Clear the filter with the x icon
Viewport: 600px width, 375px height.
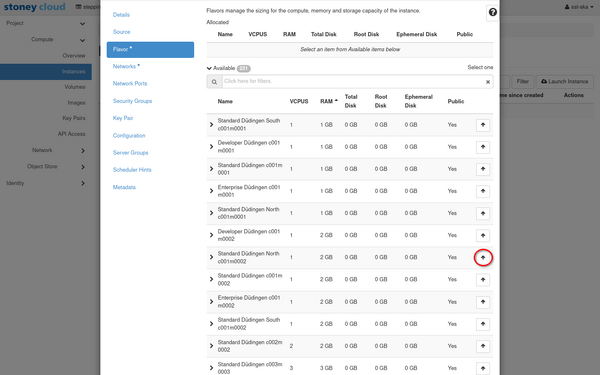click(x=488, y=82)
